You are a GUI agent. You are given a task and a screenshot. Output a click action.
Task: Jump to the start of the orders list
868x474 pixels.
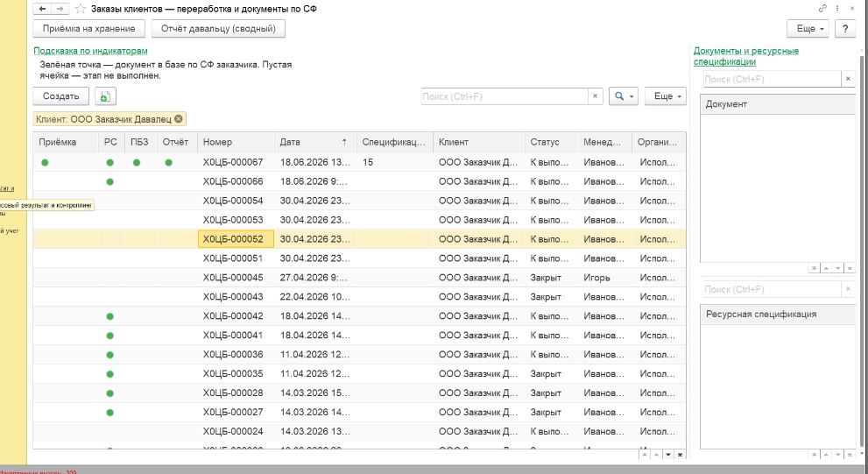(x=645, y=455)
